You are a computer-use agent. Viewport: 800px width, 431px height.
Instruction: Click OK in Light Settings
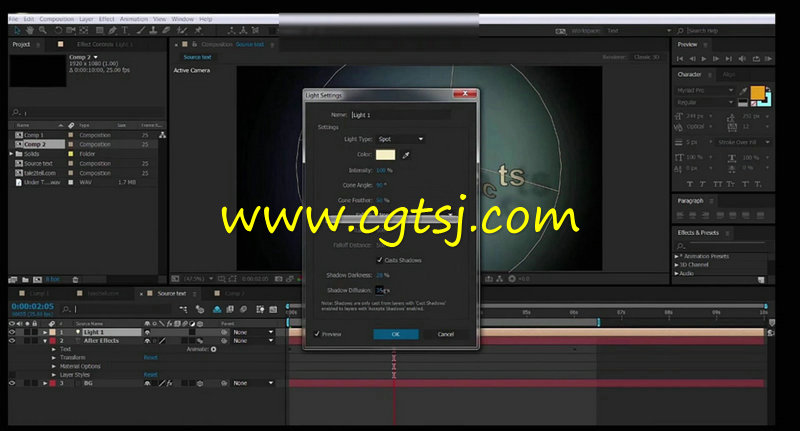click(x=396, y=334)
